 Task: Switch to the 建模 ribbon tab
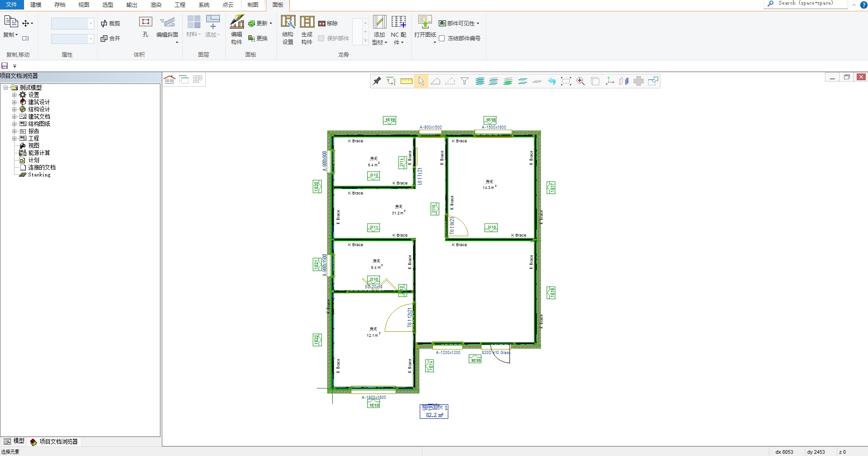[36, 5]
